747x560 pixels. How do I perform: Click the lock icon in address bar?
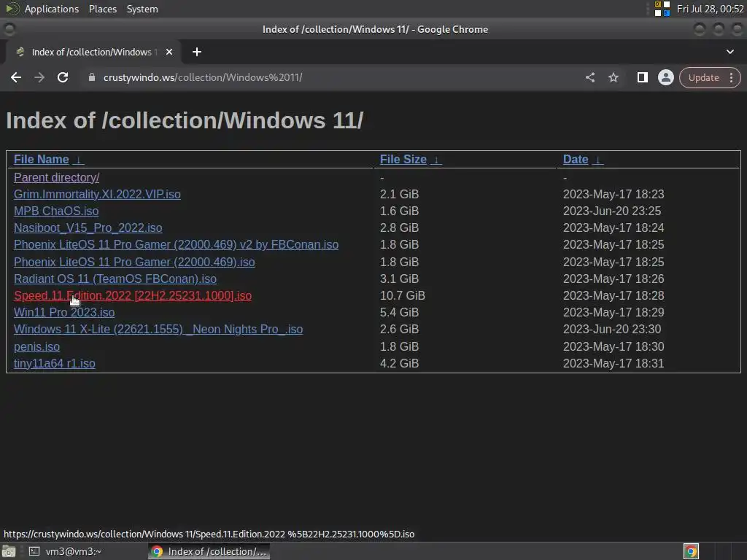(x=92, y=77)
